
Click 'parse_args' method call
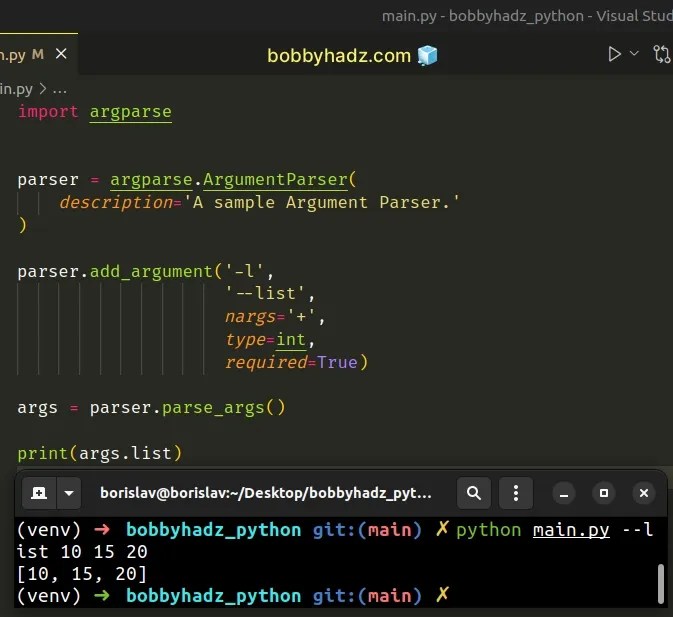[213, 408]
